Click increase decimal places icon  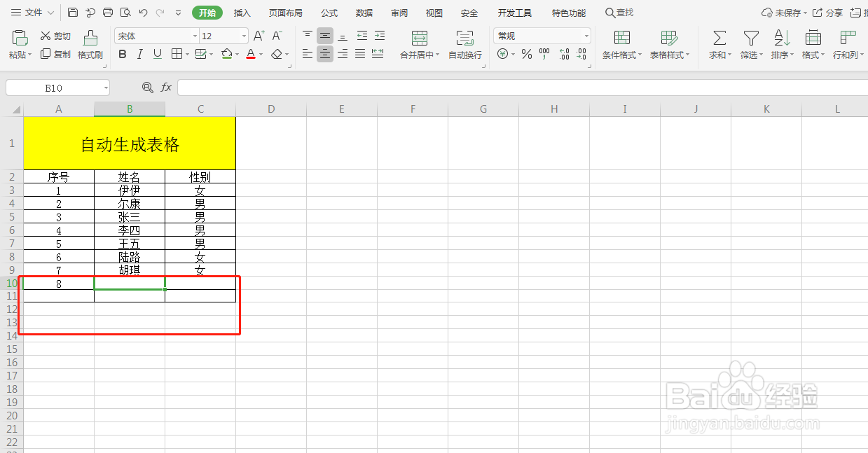coord(564,54)
